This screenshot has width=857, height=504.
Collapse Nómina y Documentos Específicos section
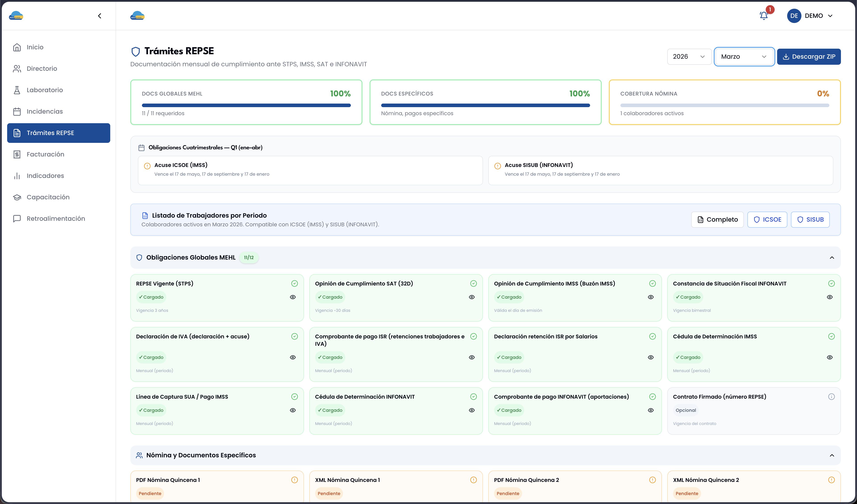[x=832, y=455]
